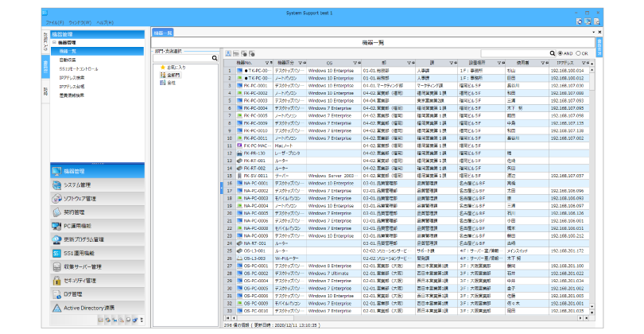Click fourth toolbar icon above device table
The width and height of the screenshot is (644, 334).
[252, 53]
